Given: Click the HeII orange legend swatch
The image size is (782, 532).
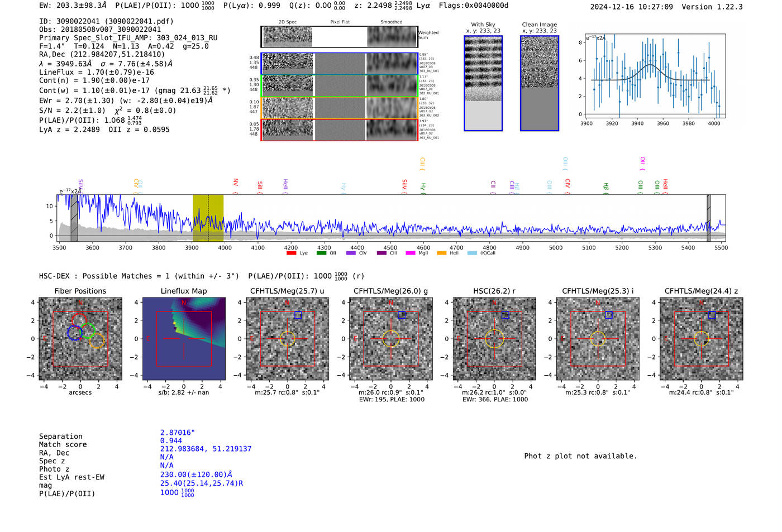Looking at the screenshot, I should tap(441, 253).
